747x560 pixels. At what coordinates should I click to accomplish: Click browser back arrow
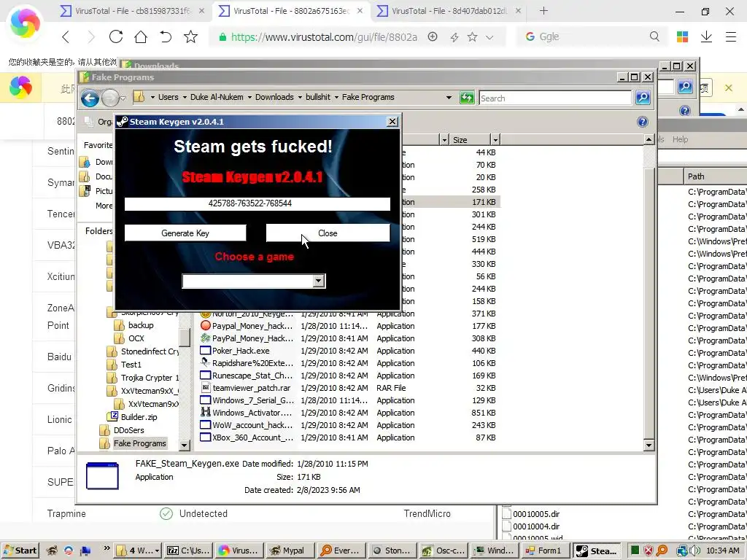click(66, 36)
